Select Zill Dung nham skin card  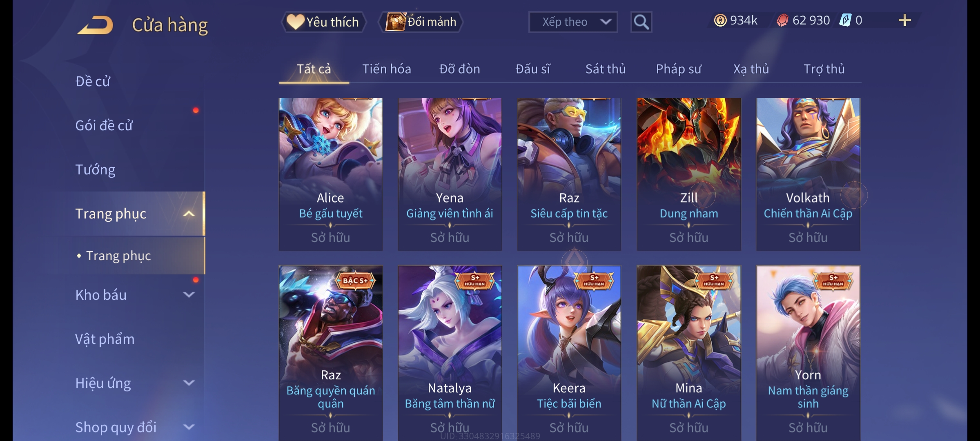click(x=689, y=174)
